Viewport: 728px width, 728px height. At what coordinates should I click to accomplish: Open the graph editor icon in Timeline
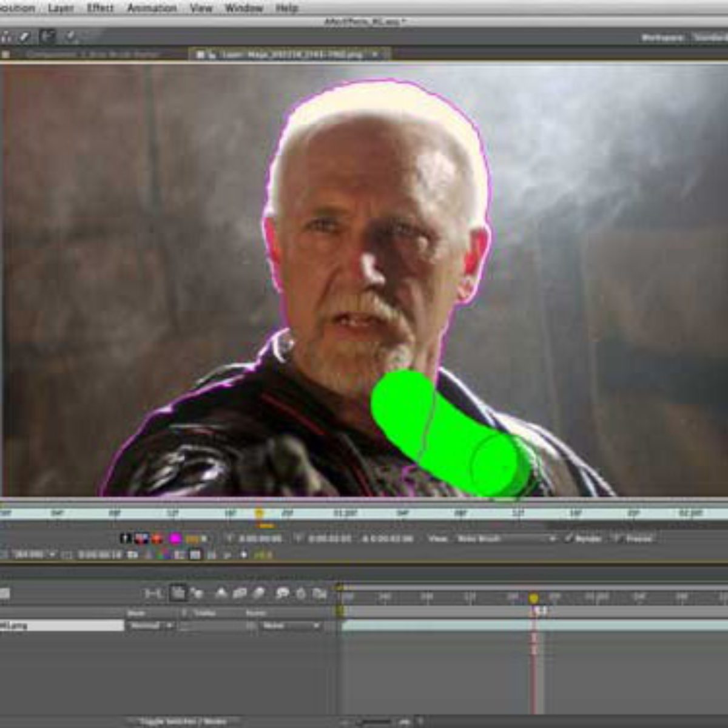(320, 593)
